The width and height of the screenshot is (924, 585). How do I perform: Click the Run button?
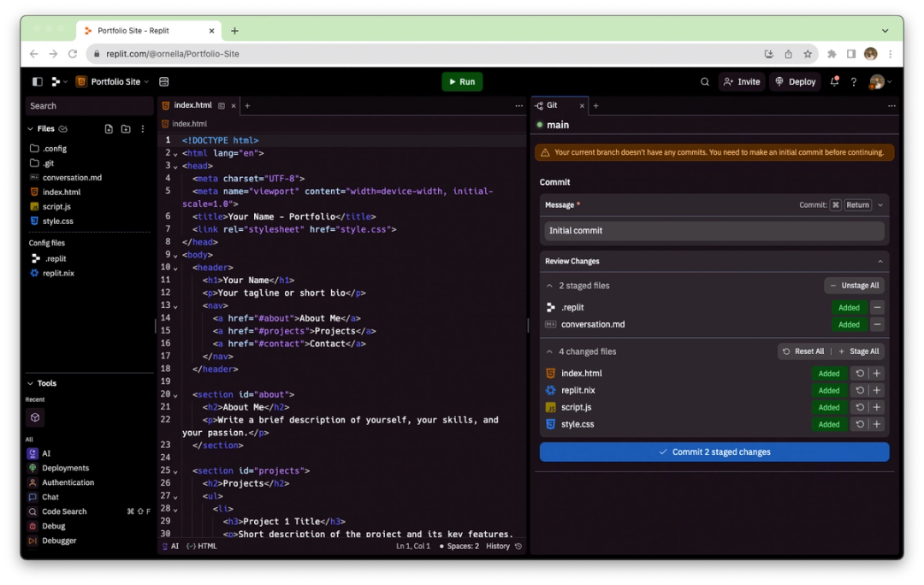click(461, 81)
